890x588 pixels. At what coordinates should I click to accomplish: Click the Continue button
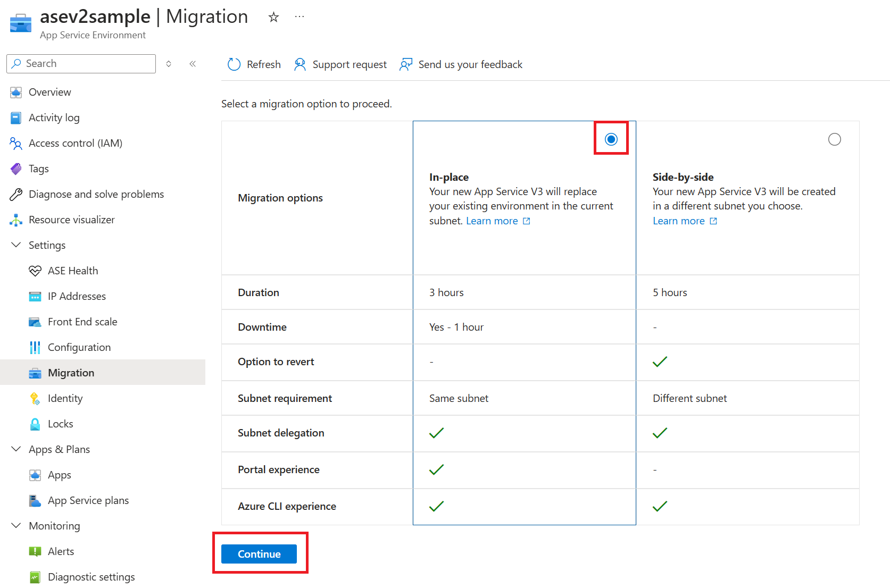259,554
